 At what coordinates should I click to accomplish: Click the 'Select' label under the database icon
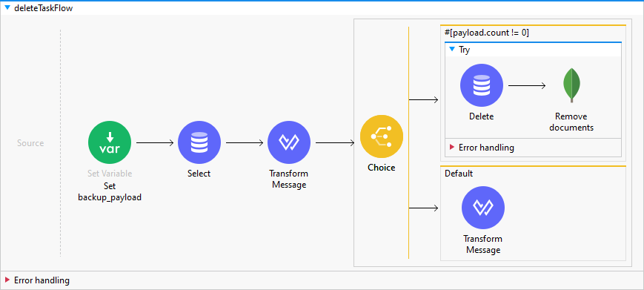[199, 174]
